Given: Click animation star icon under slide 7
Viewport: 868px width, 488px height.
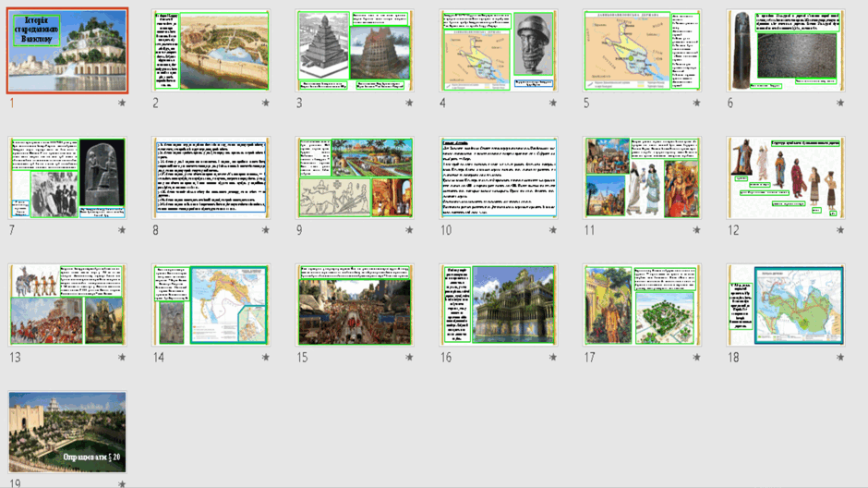Looking at the screenshot, I should coord(122,230).
